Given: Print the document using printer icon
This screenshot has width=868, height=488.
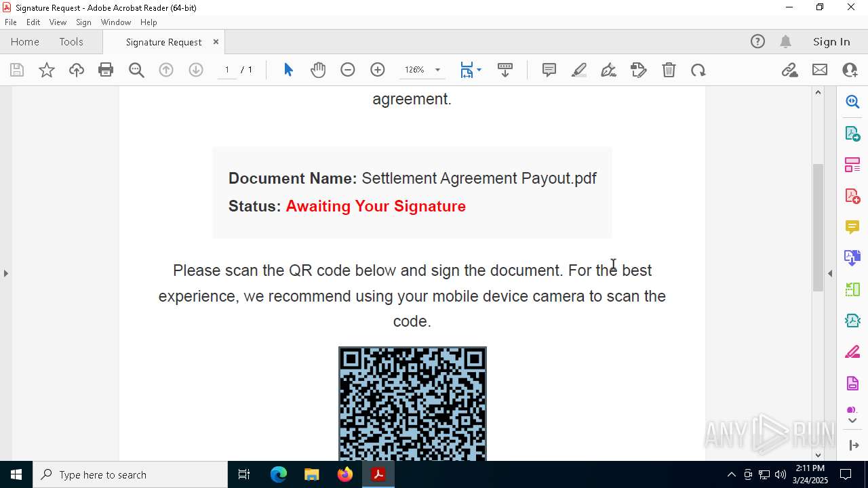Looking at the screenshot, I should (x=106, y=70).
